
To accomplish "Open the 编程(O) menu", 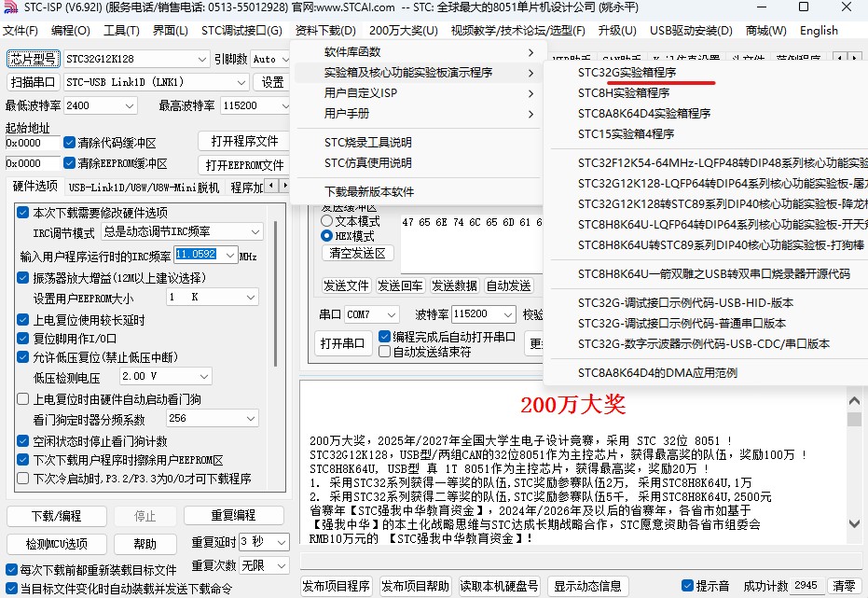I will 70,31.
